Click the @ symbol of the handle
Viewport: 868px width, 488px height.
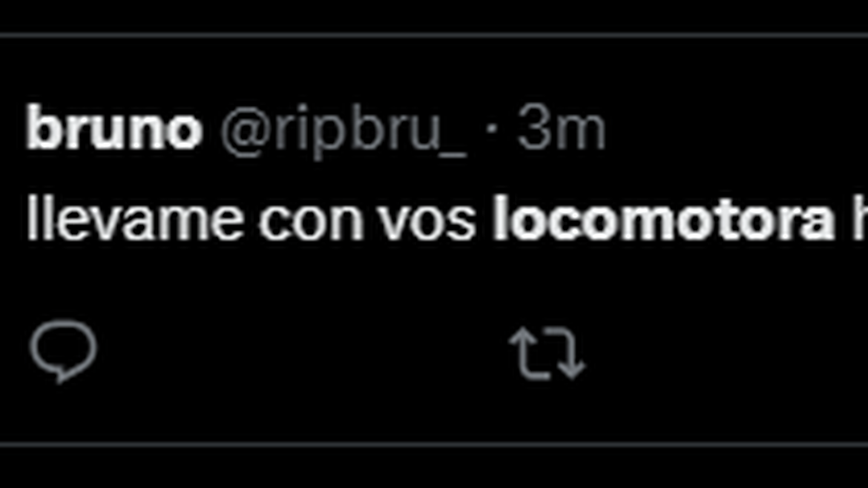(x=243, y=132)
